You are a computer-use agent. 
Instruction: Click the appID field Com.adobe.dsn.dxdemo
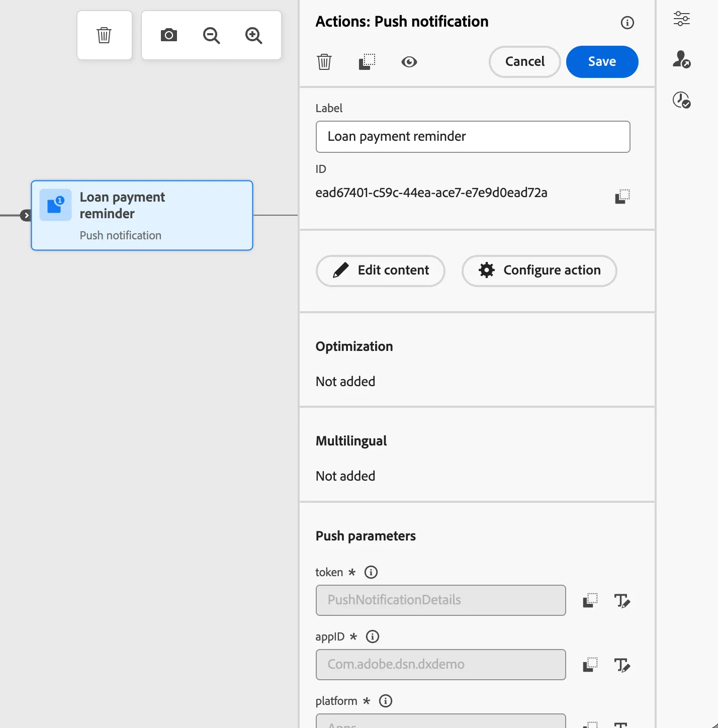point(441,665)
